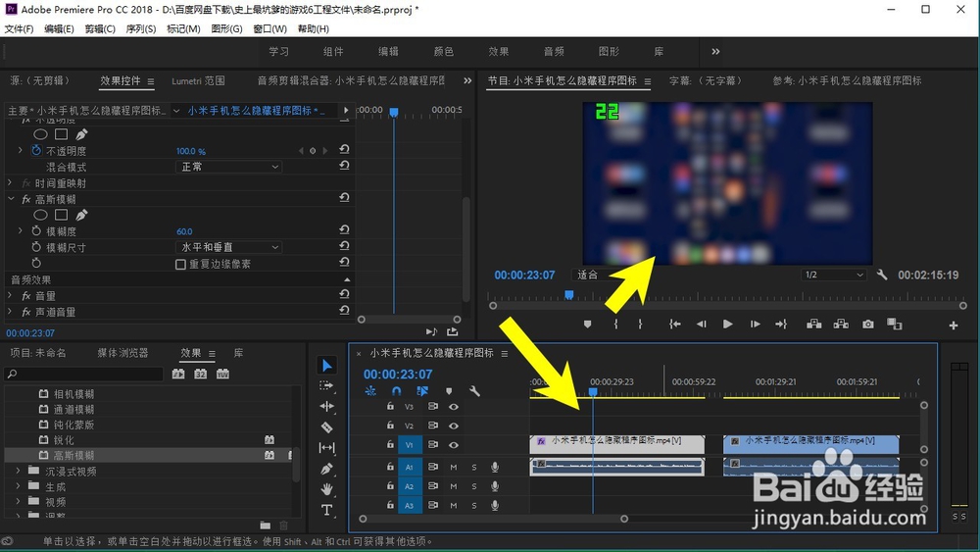
Task: Click Mark In bracket icon
Action: tap(616, 324)
